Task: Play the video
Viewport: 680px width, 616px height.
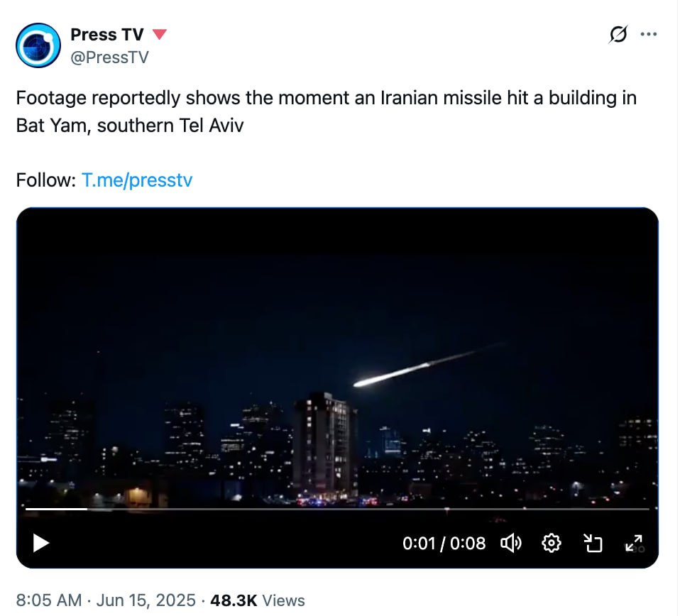Action: [x=41, y=544]
